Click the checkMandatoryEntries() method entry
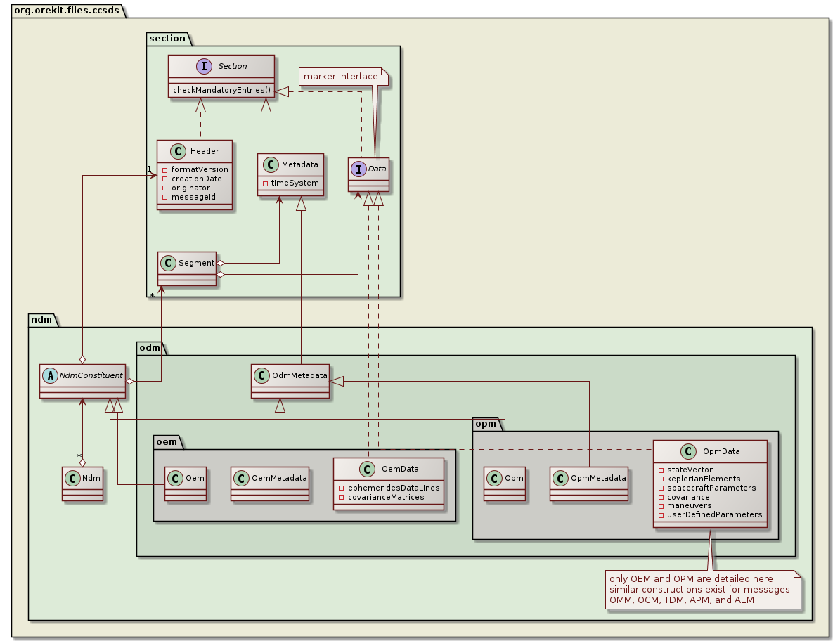Viewport: 840px width, 641px height. point(222,90)
